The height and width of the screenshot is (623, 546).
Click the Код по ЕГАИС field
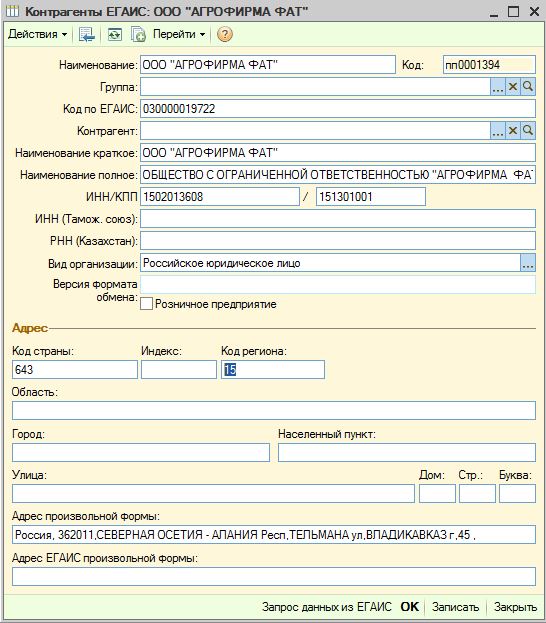click(338, 108)
